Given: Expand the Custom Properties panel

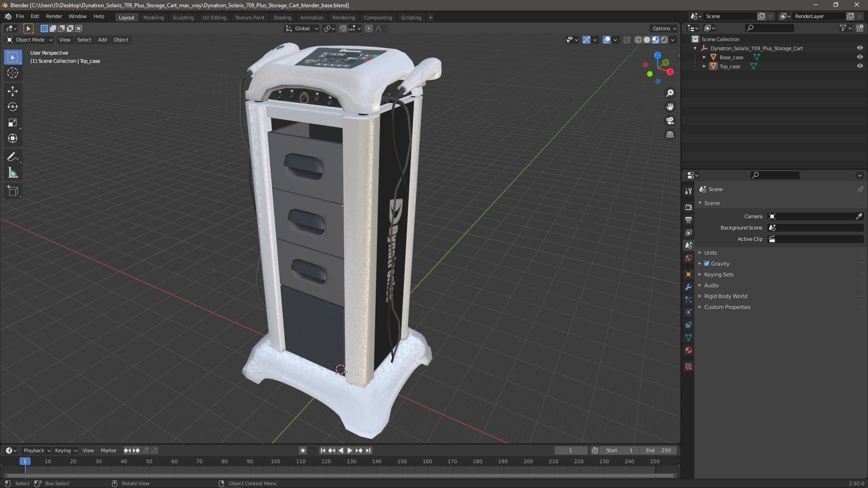Looking at the screenshot, I should [727, 307].
